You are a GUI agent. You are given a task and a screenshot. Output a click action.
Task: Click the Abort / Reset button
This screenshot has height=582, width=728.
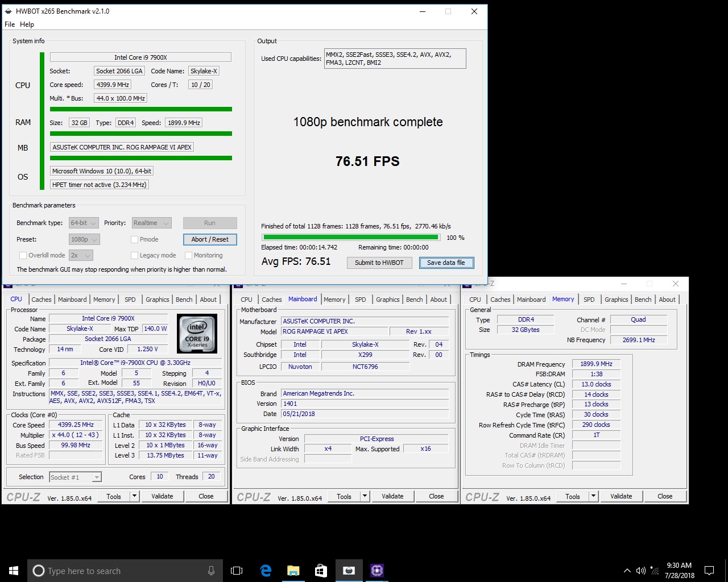(x=210, y=239)
